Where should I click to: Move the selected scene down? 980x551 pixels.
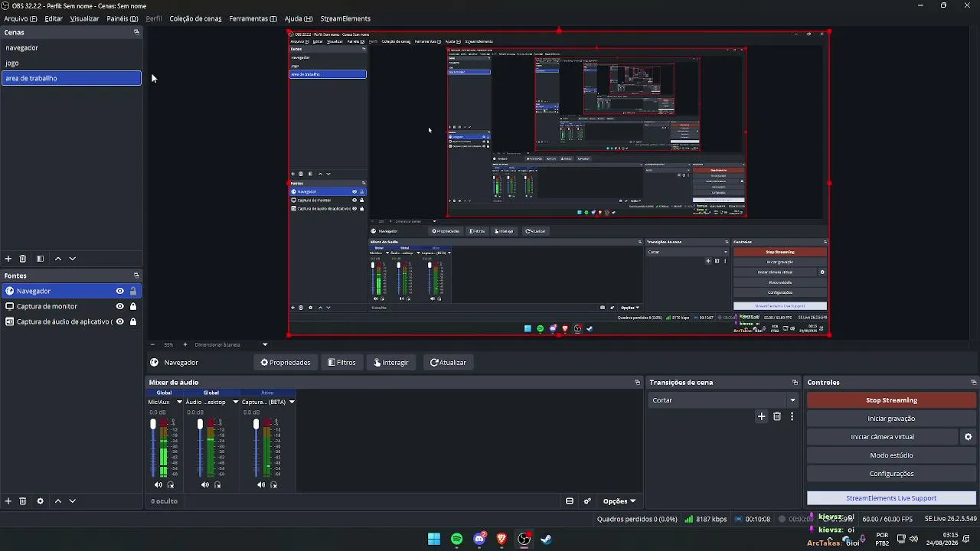coord(73,259)
